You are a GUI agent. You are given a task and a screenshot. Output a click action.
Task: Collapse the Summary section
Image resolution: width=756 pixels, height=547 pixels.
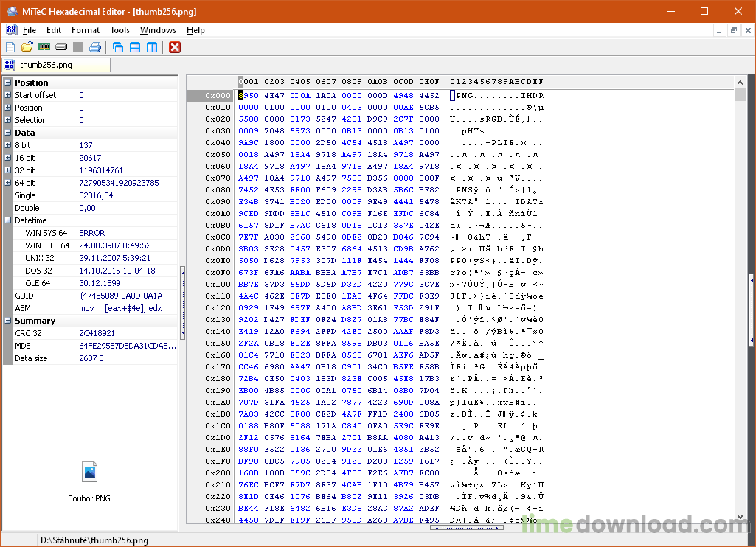(7, 321)
